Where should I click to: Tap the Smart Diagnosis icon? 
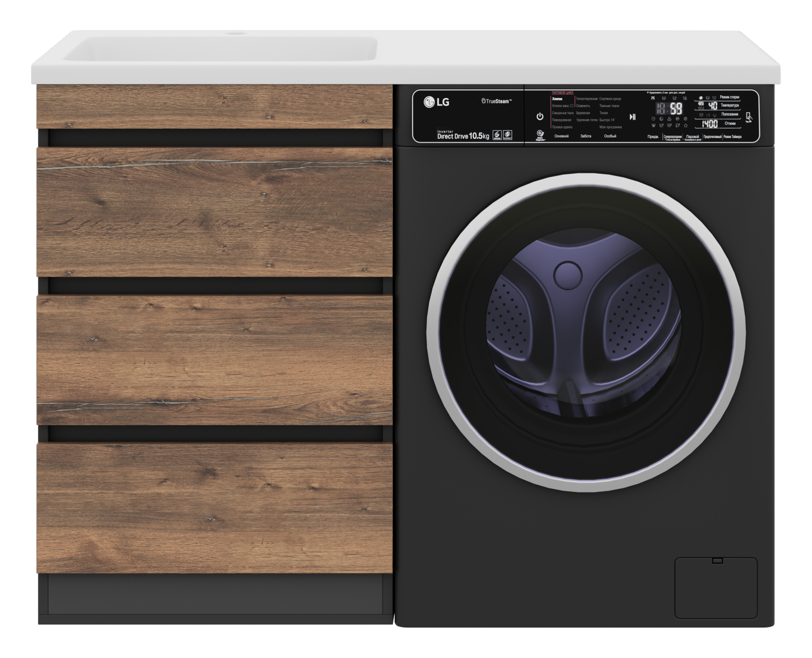coord(540,134)
